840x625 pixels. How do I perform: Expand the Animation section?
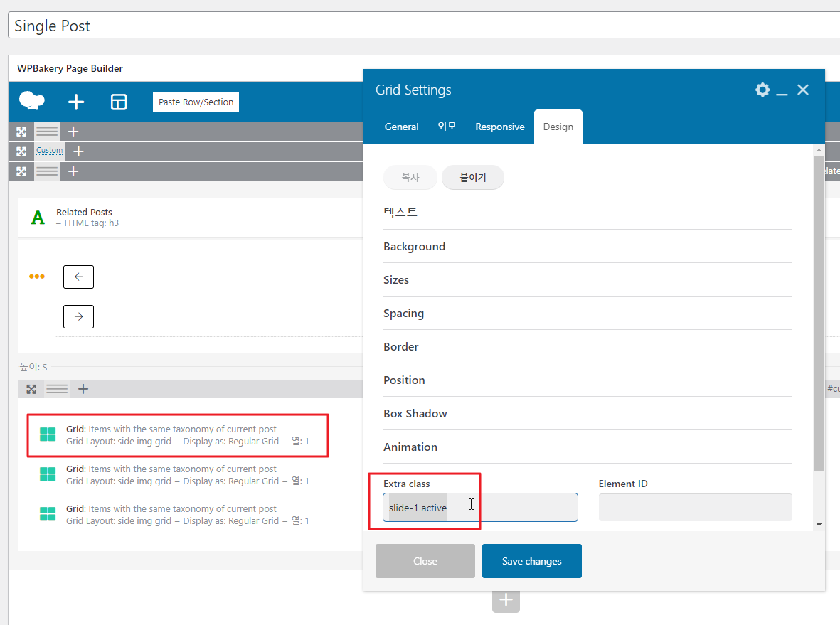click(588, 447)
